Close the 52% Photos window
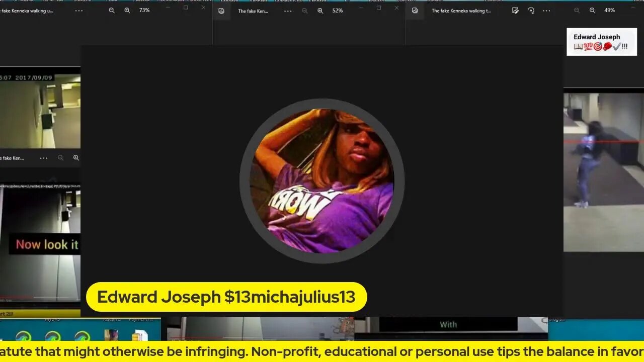 396,8
